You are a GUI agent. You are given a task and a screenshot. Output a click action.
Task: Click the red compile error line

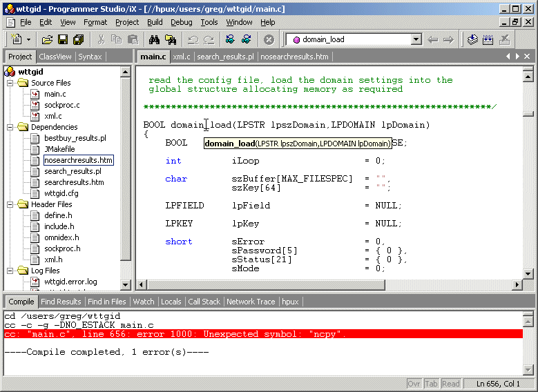pos(263,334)
